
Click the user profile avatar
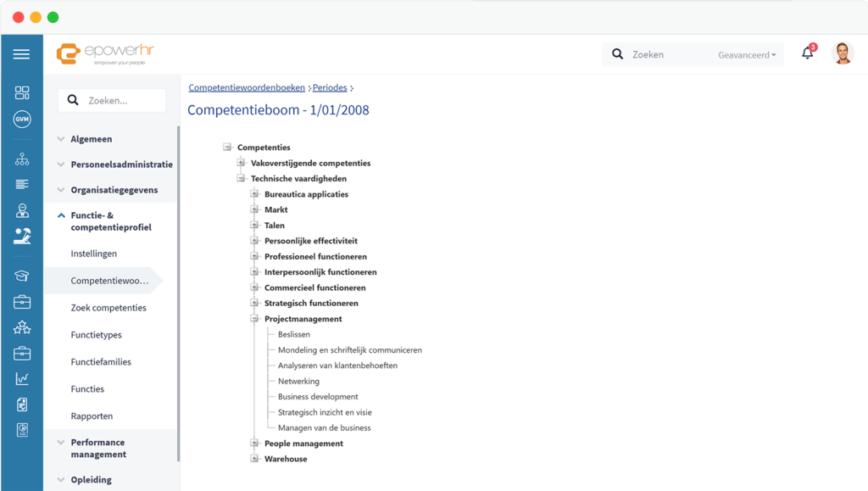(842, 53)
